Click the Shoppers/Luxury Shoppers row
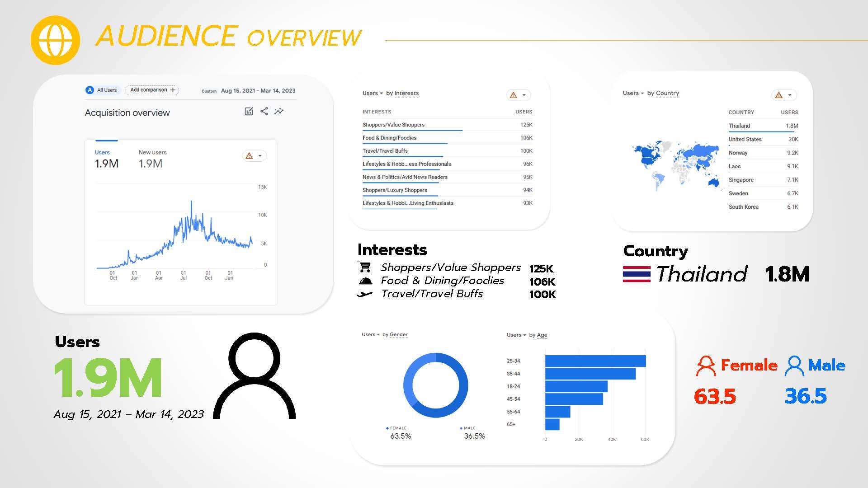Viewport: 868px width, 488px height. pos(447,190)
